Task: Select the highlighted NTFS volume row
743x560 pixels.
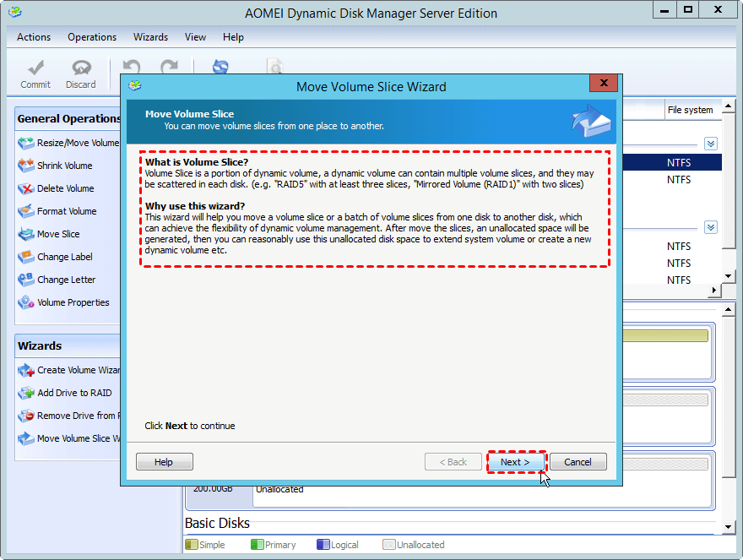Action: tap(672, 163)
